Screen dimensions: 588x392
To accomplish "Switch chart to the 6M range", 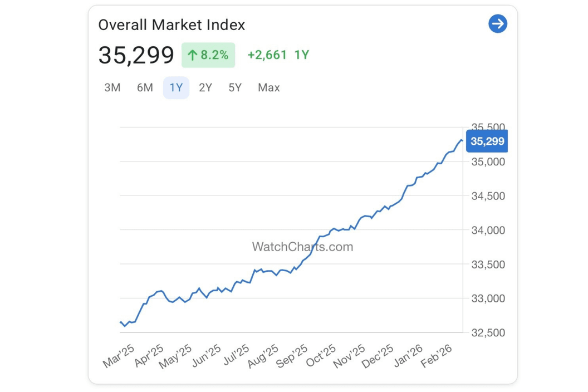I will point(145,88).
